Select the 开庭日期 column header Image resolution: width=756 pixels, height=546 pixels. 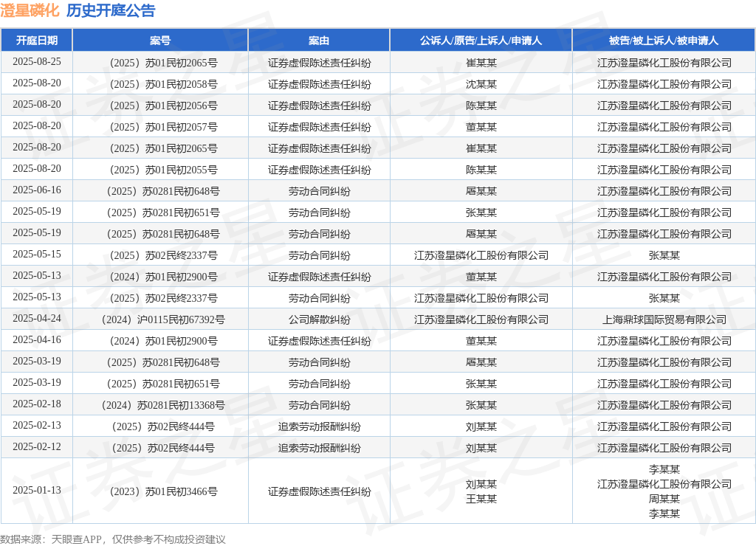37,41
